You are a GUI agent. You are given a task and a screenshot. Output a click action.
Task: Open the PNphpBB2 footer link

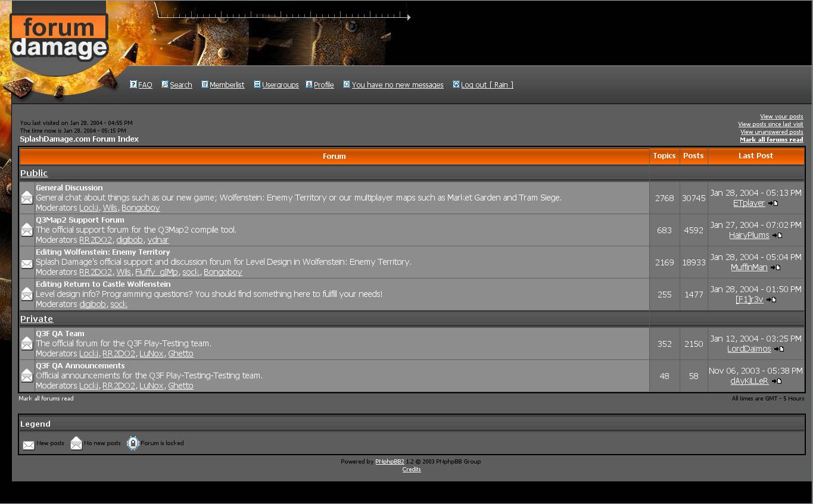pos(390,462)
